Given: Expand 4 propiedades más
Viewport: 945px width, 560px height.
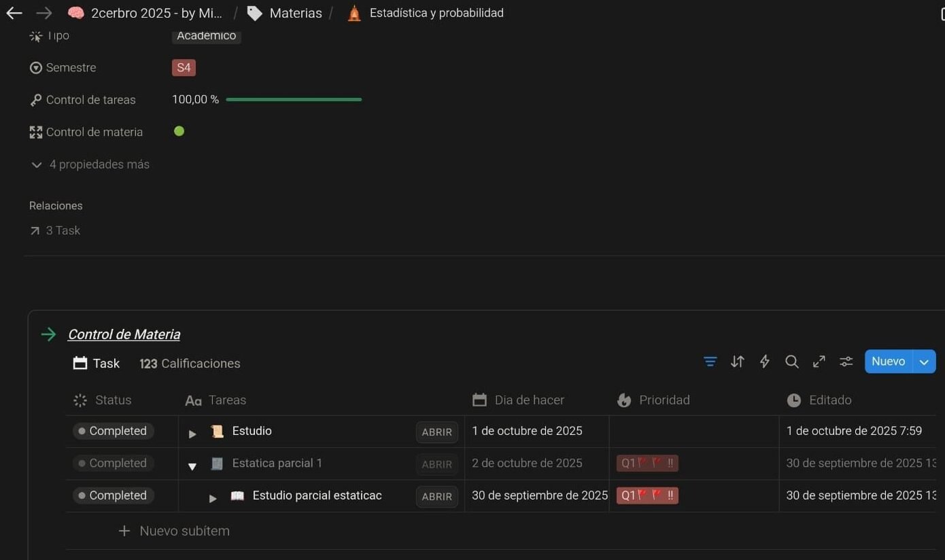Looking at the screenshot, I should click(90, 164).
